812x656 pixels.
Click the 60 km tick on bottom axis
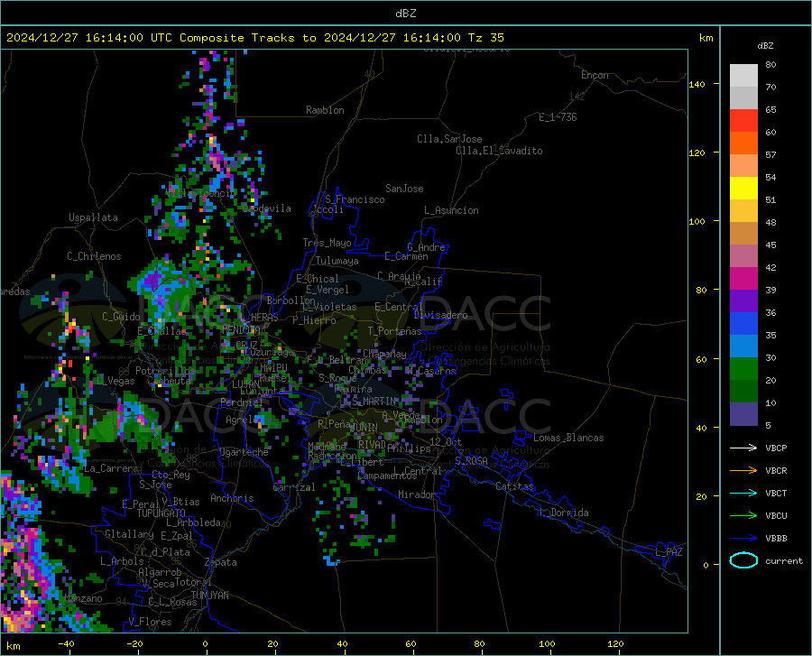(411, 643)
